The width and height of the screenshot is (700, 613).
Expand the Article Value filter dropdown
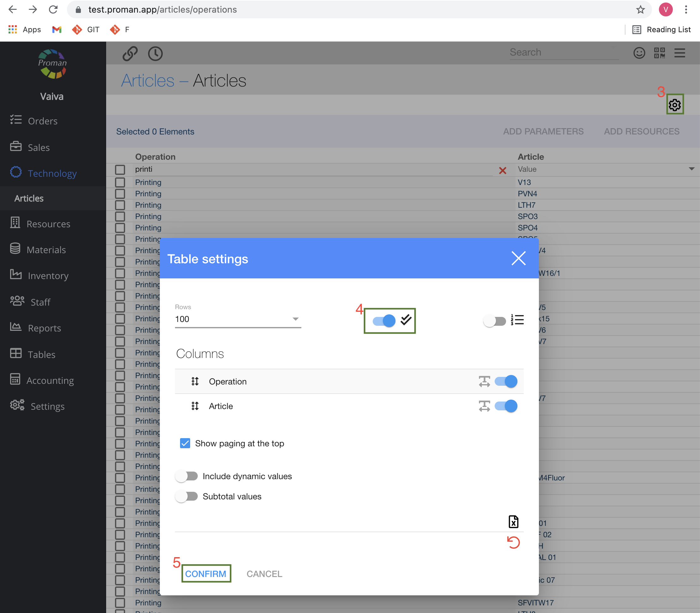pyautogui.click(x=691, y=169)
